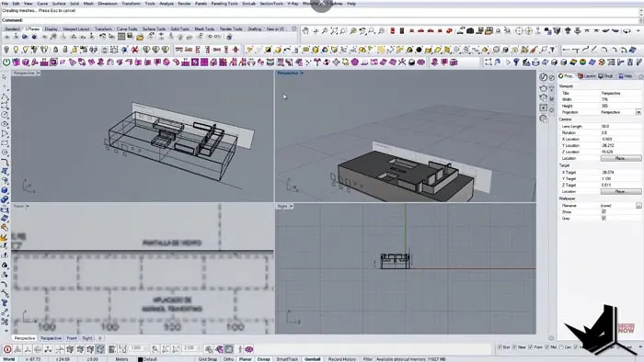The height and width of the screenshot is (362, 644).
Task: Switch to the Surface Tools toolbar tab
Action: coord(154,29)
